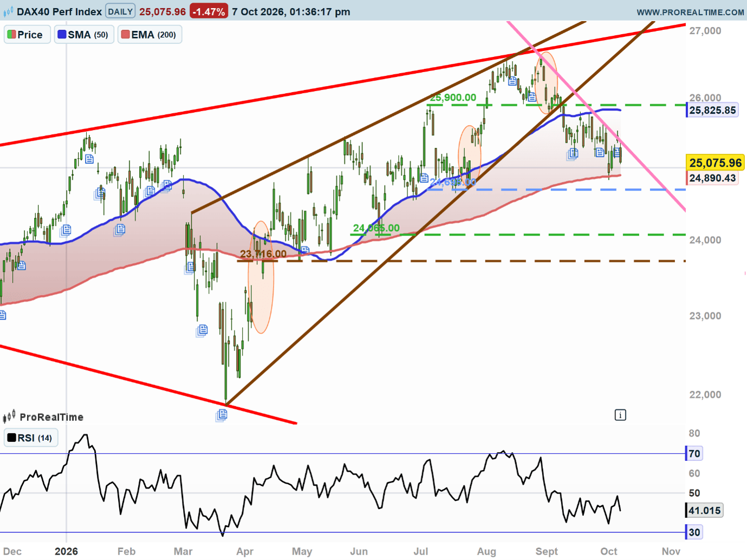
Task: Toggle the Price legend button
Action: coord(27,35)
